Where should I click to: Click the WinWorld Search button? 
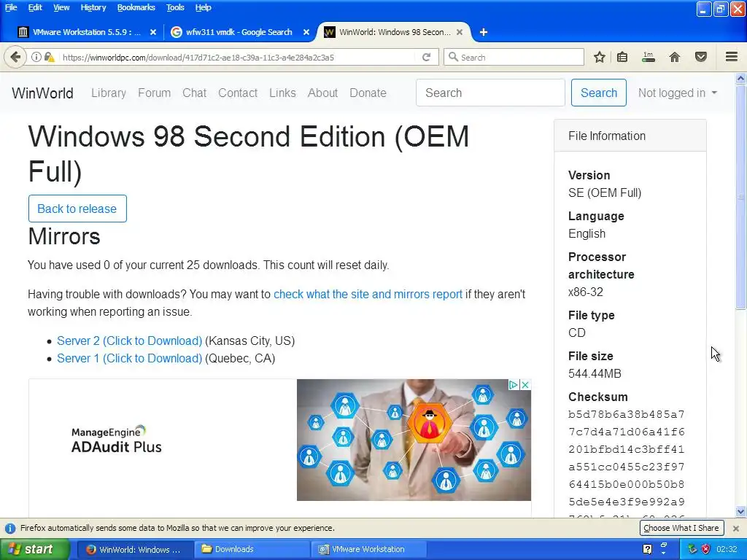pyautogui.click(x=599, y=93)
